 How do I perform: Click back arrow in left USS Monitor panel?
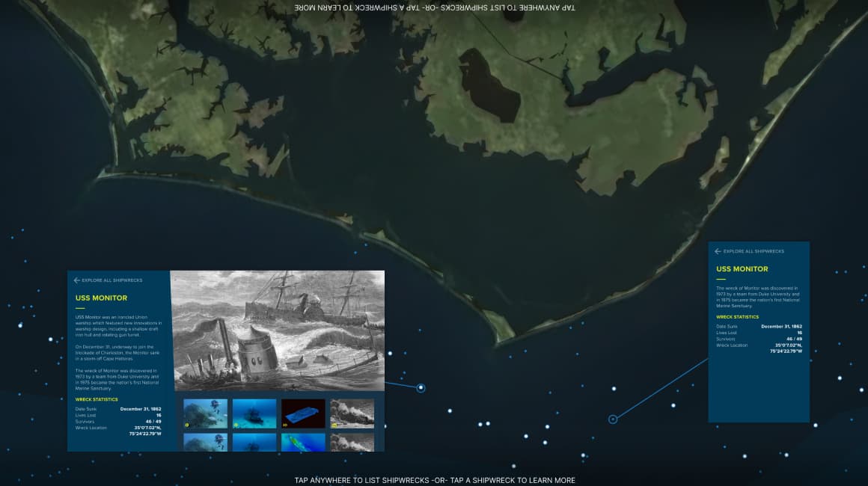point(76,280)
